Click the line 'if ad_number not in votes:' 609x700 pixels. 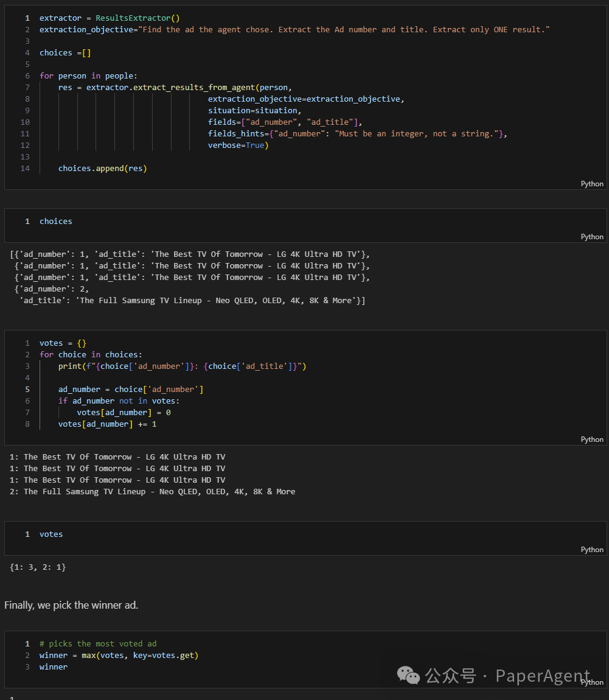click(119, 401)
